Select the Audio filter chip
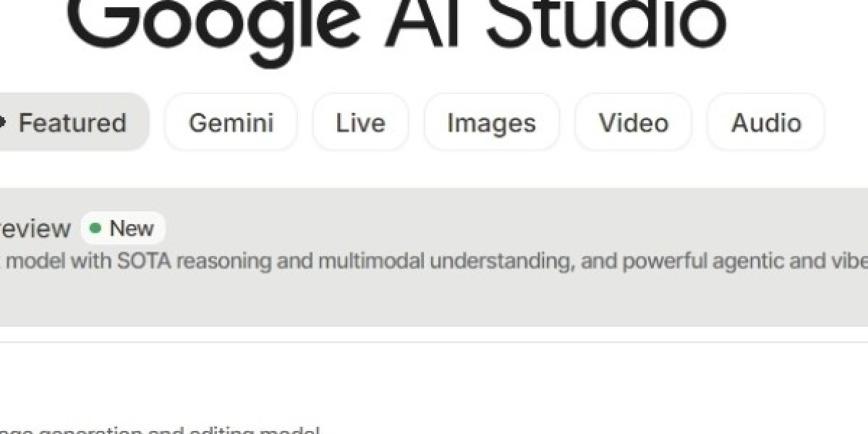868x434 pixels. click(766, 123)
